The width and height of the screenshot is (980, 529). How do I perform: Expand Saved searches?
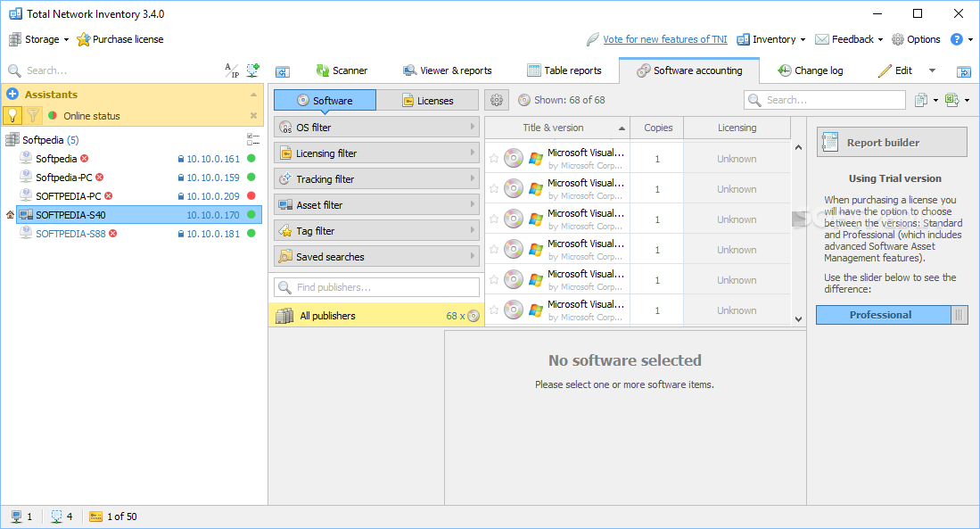point(376,256)
